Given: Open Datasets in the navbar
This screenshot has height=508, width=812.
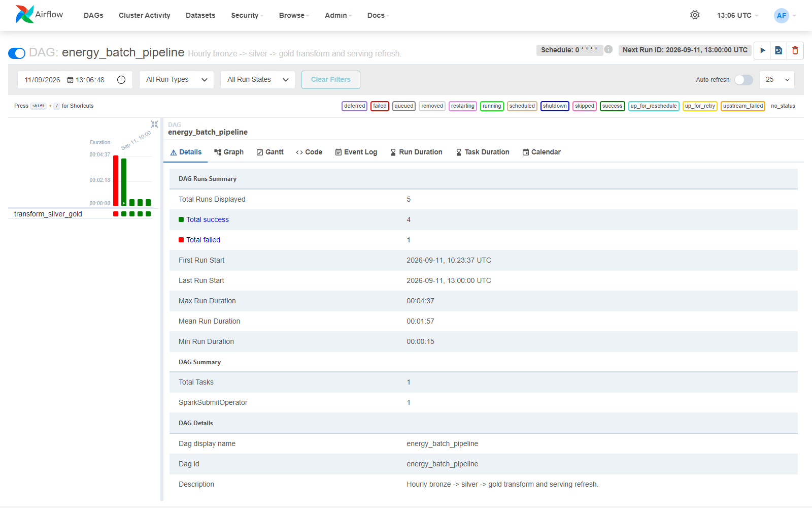Looking at the screenshot, I should tap(200, 15).
